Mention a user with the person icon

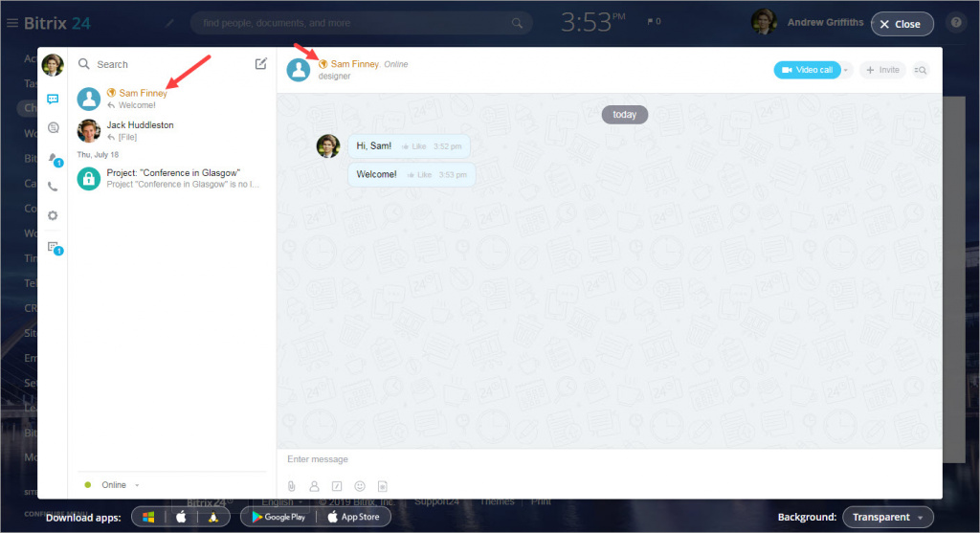pyautogui.click(x=314, y=486)
